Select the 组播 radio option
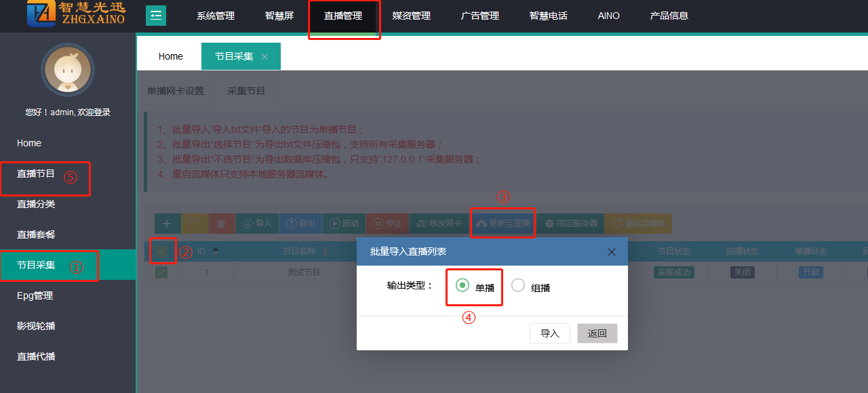 point(518,286)
